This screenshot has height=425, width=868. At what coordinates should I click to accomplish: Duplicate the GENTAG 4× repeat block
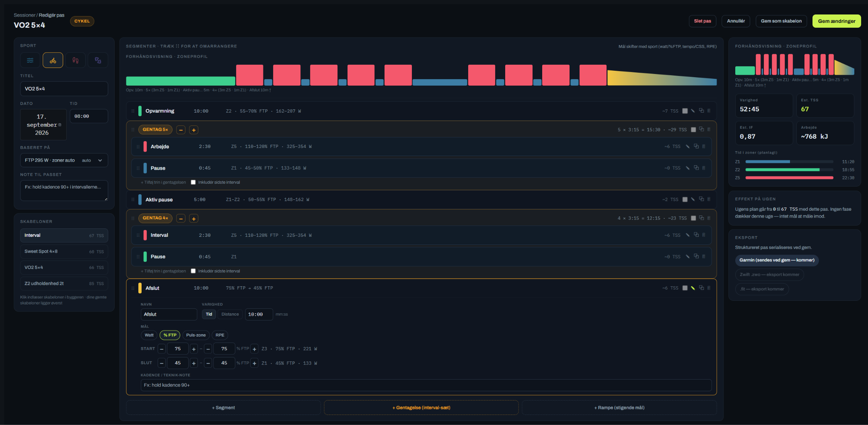click(x=701, y=218)
